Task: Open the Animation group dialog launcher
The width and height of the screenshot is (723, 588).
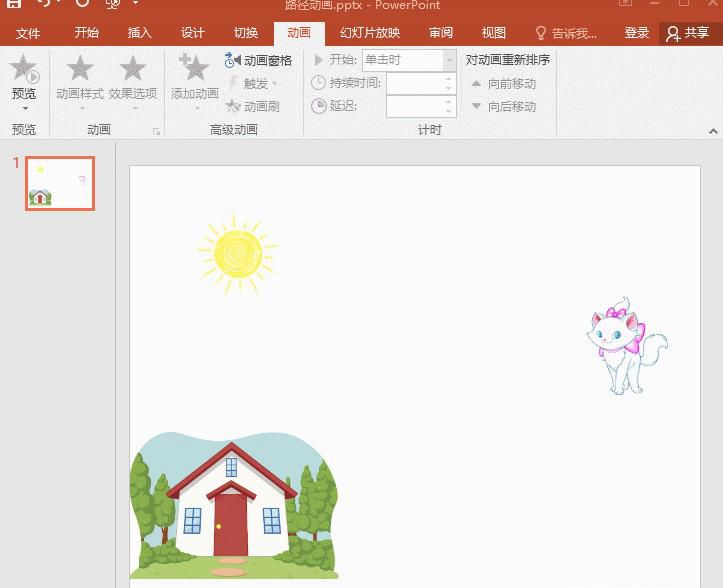Action: point(156,131)
